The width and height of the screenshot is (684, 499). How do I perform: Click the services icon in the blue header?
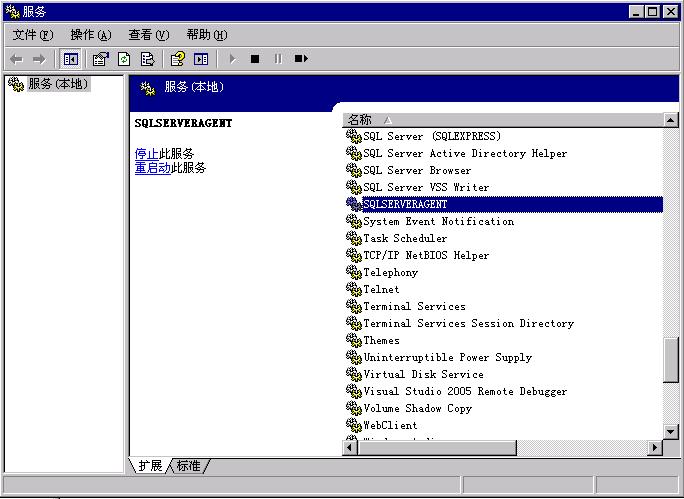pos(147,89)
